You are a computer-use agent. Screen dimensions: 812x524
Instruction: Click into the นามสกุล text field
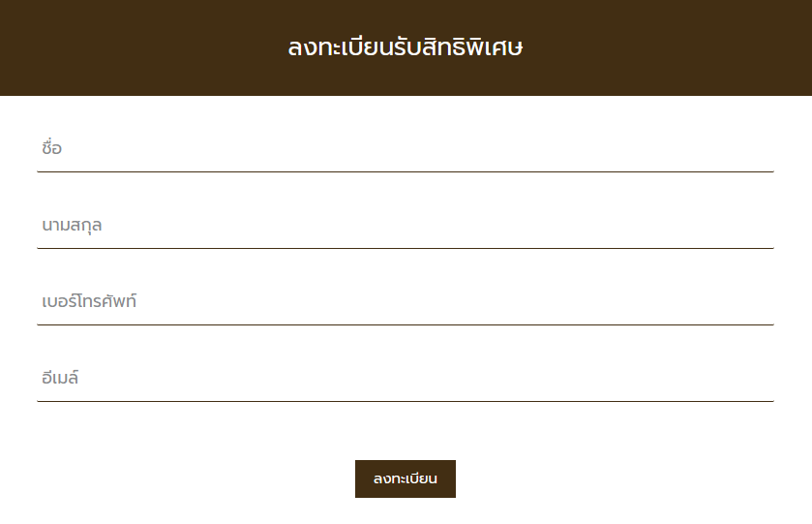(x=405, y=226)
